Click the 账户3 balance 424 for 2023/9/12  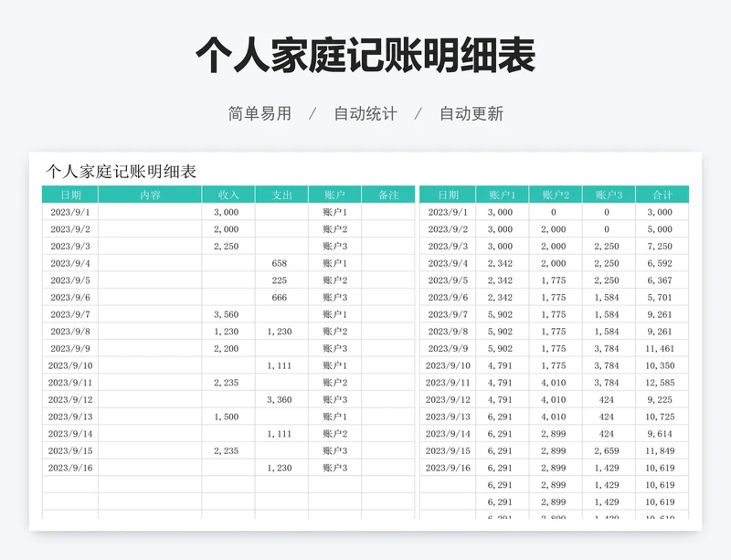point(607,400)
